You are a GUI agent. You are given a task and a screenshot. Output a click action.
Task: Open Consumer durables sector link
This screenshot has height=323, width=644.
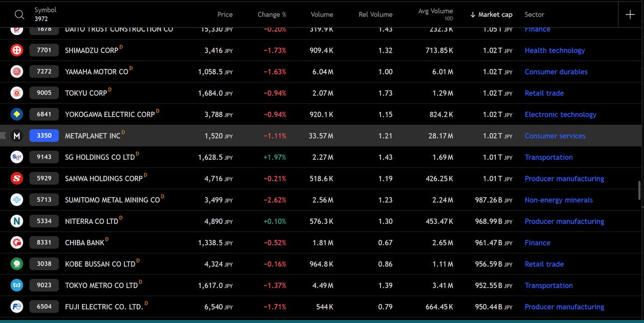556,72
